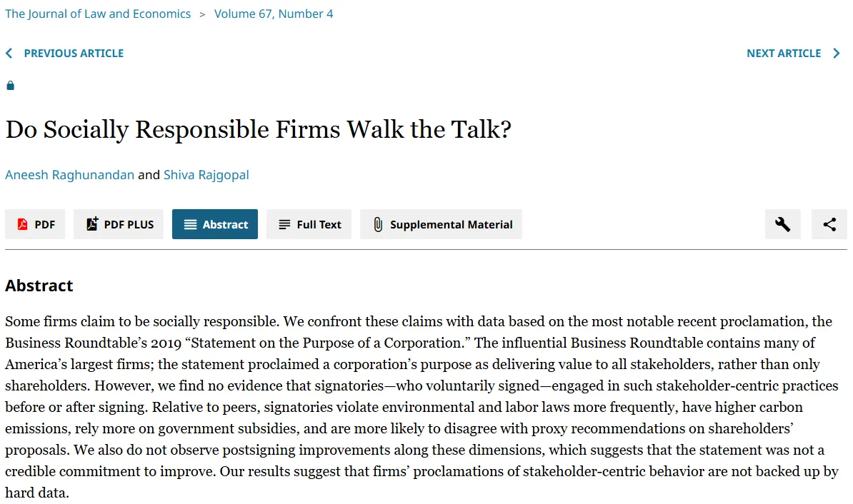Open the wrench tools icon
Screen dimensions: 853x504
pyautogui.click(x=782, y=224)
